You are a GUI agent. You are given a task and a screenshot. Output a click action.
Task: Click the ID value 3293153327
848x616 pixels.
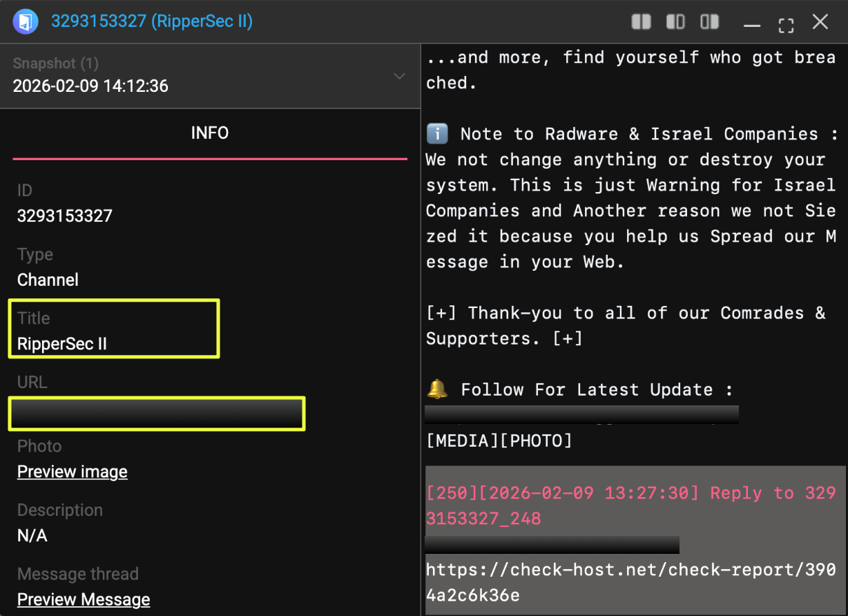pyautogui.click(x=65, y=216)
